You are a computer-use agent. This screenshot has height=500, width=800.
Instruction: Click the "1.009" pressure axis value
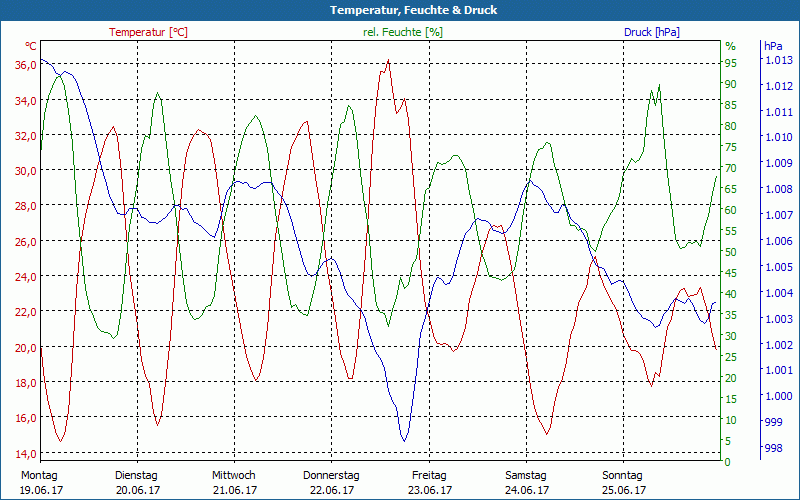pos(779,163)
